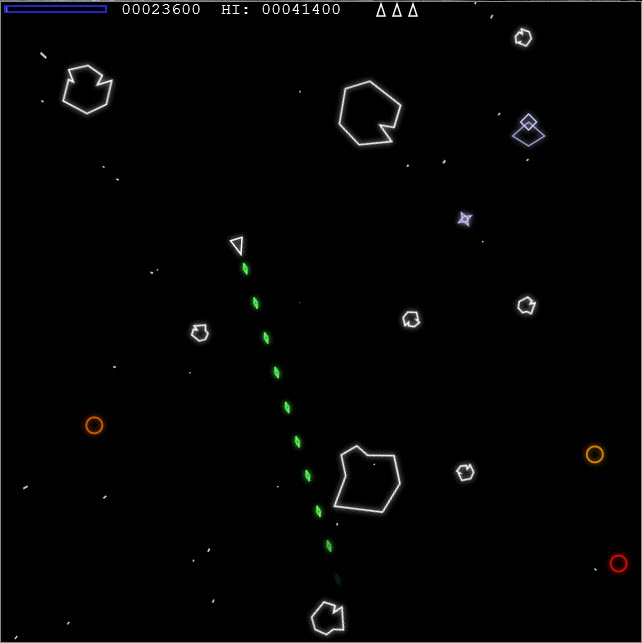
Task: Click the small asteroid left of green bullets
Action: click(x=200, y=333)
